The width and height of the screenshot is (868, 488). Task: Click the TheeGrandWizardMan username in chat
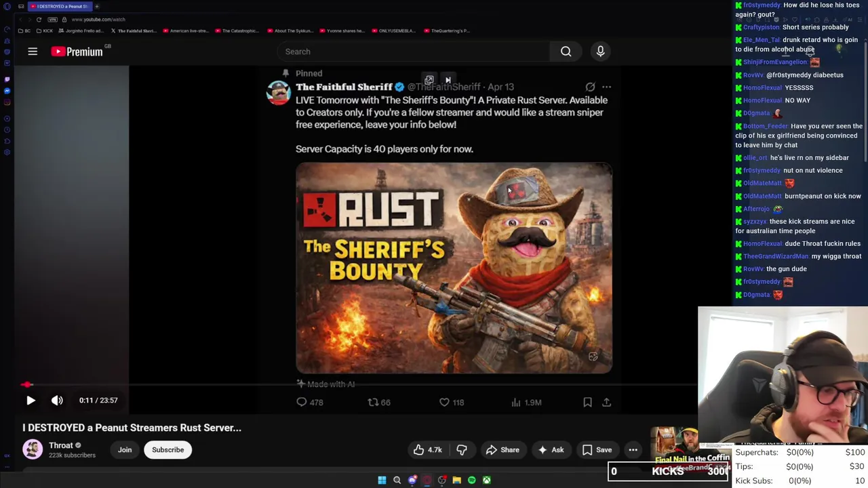click(776, 256)
